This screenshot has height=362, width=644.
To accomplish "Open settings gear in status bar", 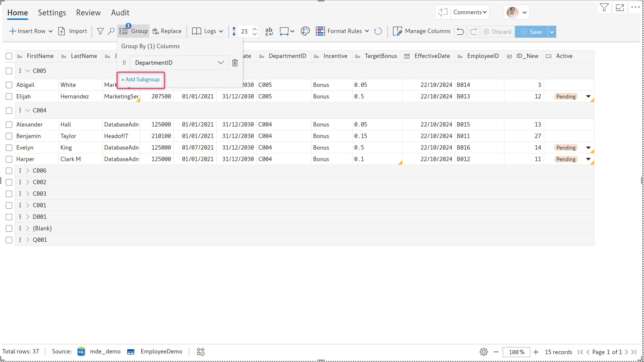I will tap(483, 352).
